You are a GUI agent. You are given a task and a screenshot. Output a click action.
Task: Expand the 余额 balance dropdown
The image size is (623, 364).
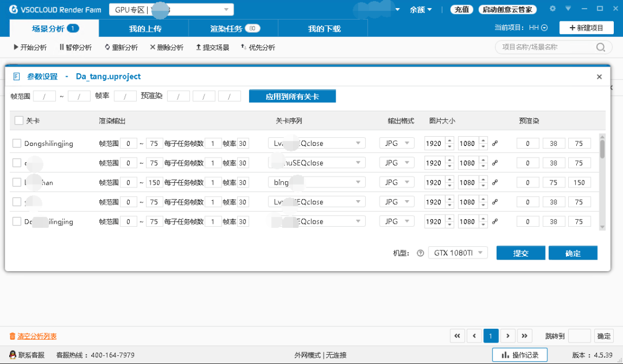pyautogui.click(x=421, y=10)
